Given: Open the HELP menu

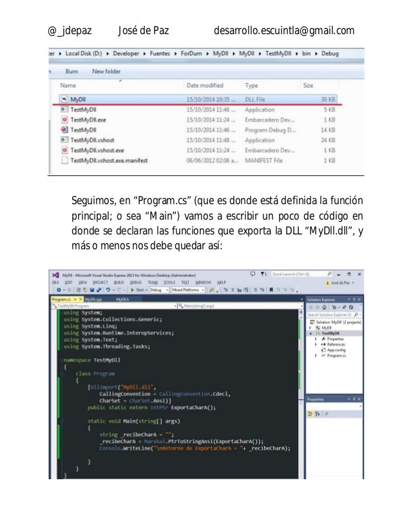Looking at the screenshot, I should (222, 283).
